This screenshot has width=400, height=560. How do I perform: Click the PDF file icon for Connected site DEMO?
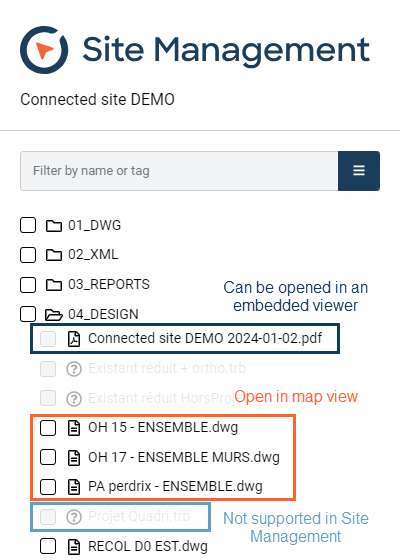coord(74,339)
